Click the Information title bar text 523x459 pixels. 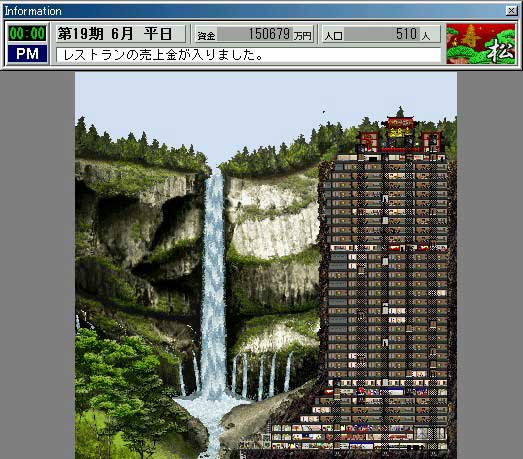coord(33,11)
